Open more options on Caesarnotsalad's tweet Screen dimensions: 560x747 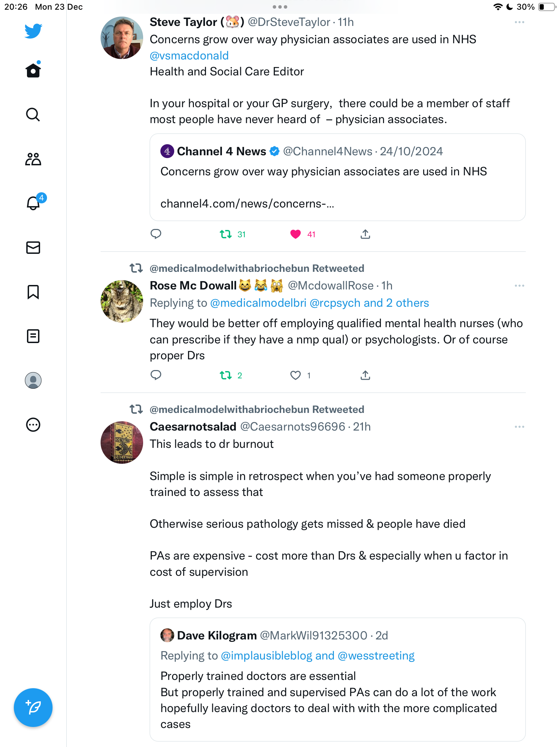520,427
